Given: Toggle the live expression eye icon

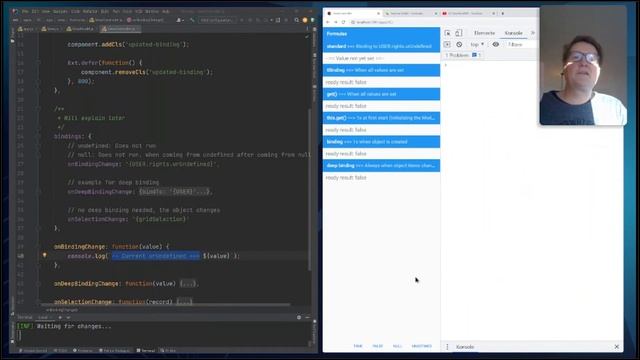Looking at the screenshot, I should tap(496, 44).
